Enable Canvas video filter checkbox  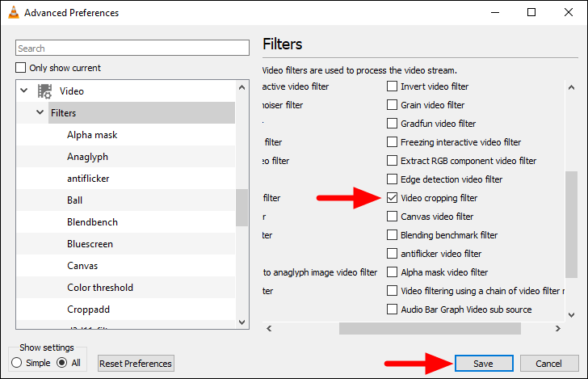coord(392,217)
